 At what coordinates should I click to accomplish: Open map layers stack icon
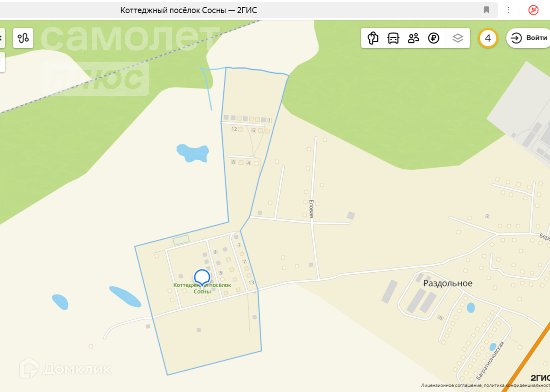point(458,38)
